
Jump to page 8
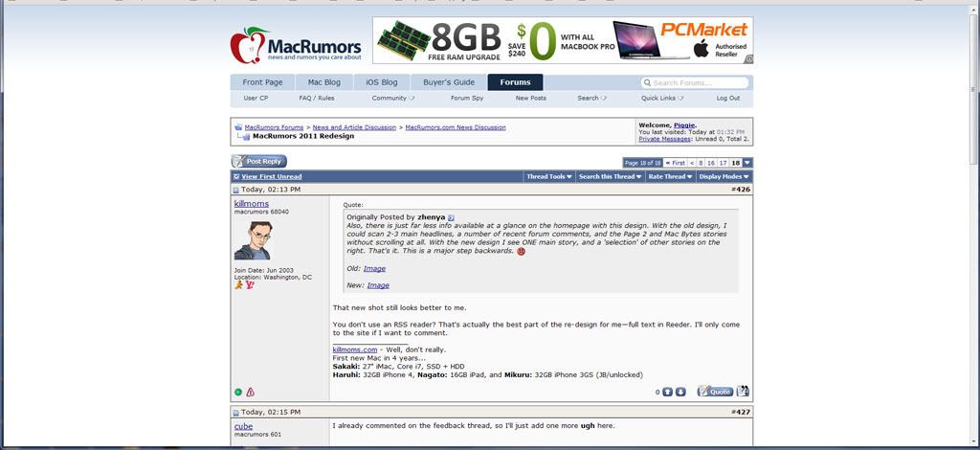pos(701,163)
